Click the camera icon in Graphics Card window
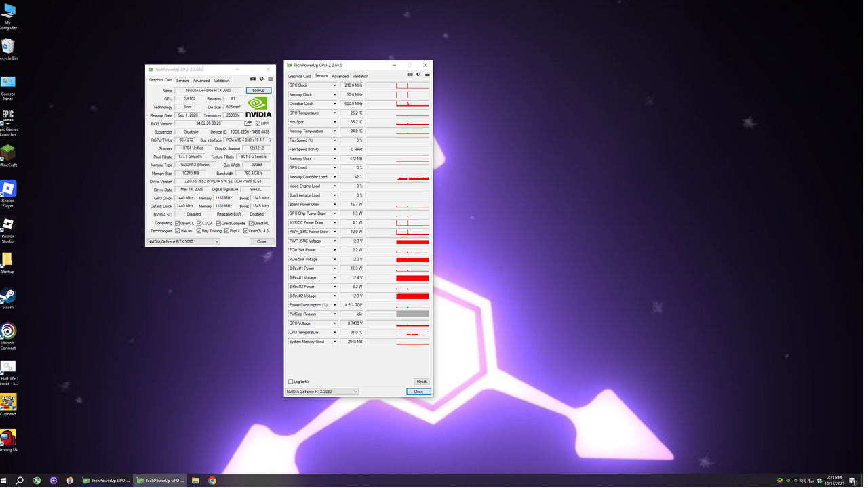 tap(253, 79)
